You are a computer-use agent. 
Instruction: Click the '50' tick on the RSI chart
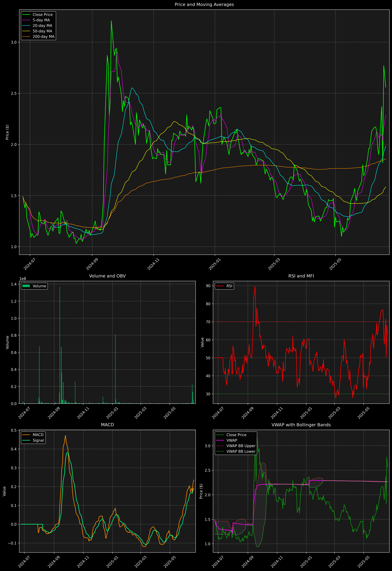[x=208, y=358]
